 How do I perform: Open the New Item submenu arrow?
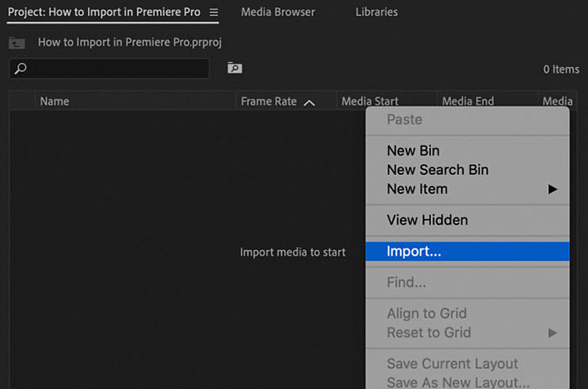click(553, 190)
